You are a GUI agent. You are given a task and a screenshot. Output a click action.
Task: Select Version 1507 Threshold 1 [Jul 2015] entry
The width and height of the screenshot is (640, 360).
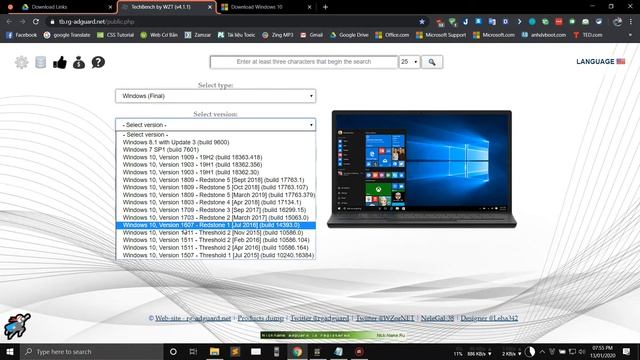point(216,256)
